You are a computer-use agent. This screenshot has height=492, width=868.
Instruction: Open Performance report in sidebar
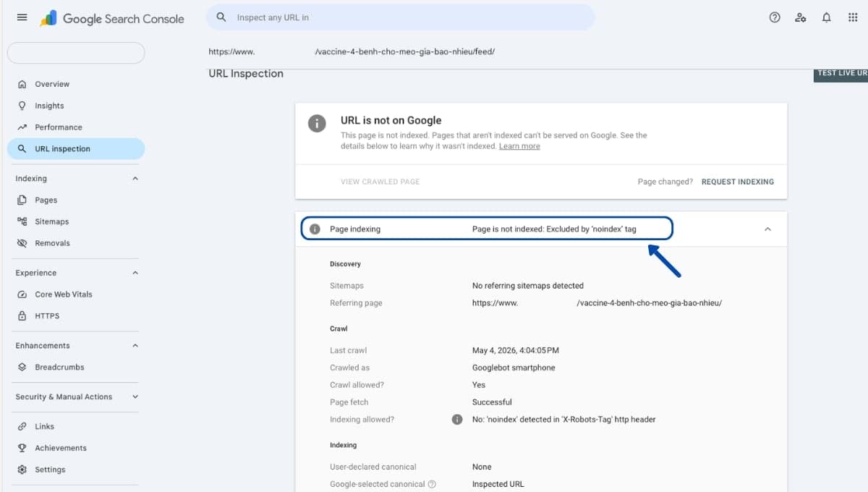coord(59,127)
